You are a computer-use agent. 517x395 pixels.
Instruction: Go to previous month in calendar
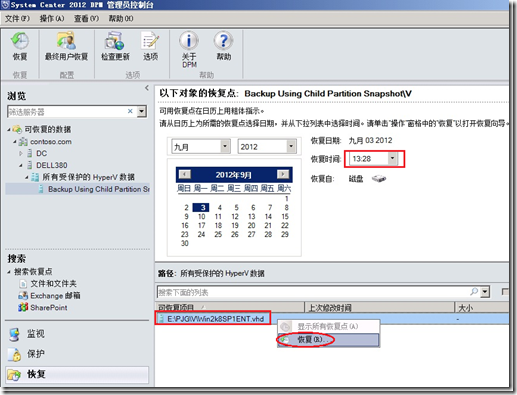click(x=184, y=174)
